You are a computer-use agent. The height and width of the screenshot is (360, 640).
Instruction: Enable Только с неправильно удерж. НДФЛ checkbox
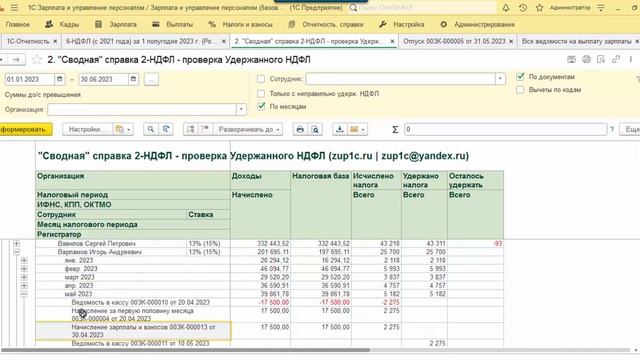tap(261, 93)
